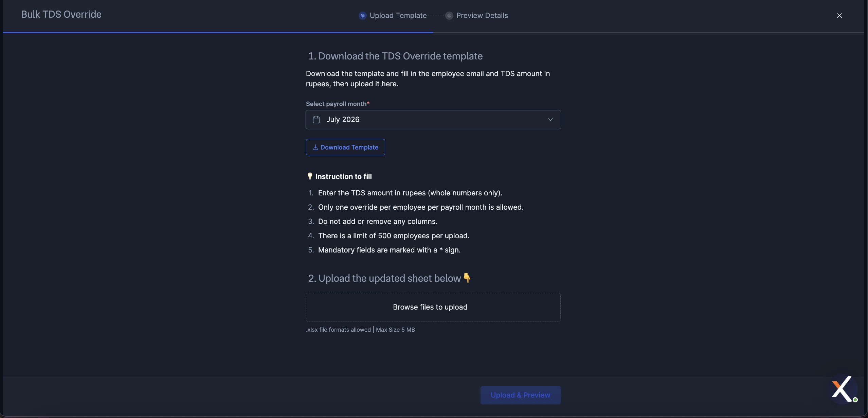Expand the payroll month dropdown chevron

point(550,120)
